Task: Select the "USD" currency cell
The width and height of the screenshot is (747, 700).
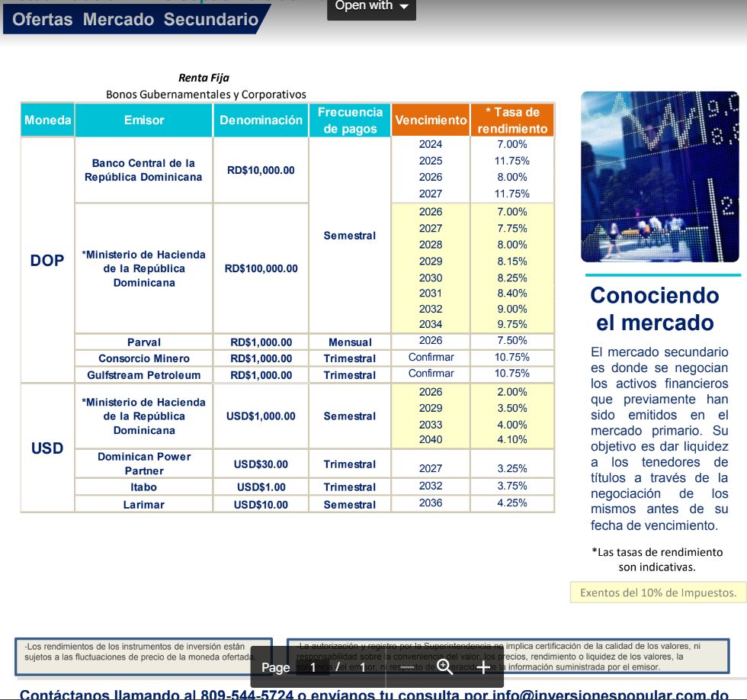Action: pyautogui.click(x=47, y=448)
